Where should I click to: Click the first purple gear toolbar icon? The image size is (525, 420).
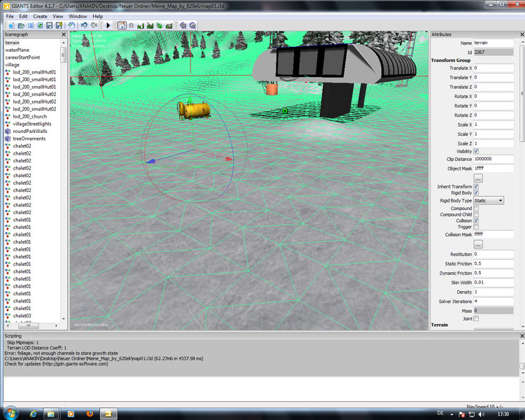pyautogui.click(x=183, y=25)
